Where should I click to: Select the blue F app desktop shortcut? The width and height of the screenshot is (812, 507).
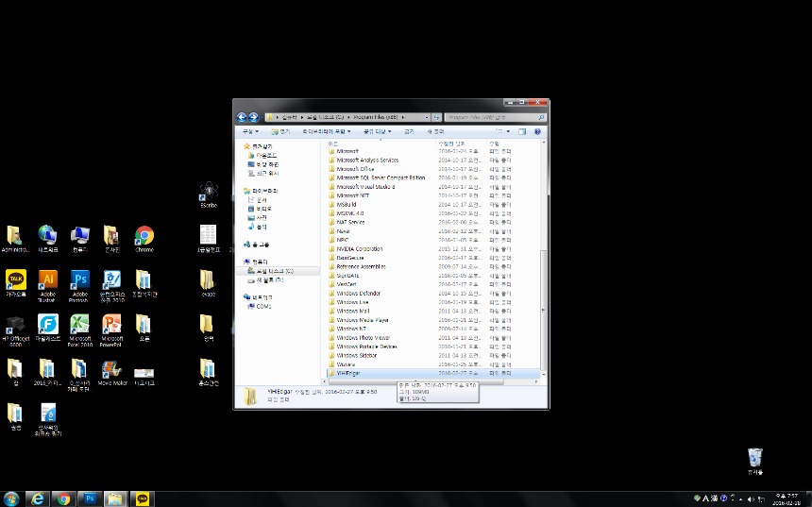(47, 328)
